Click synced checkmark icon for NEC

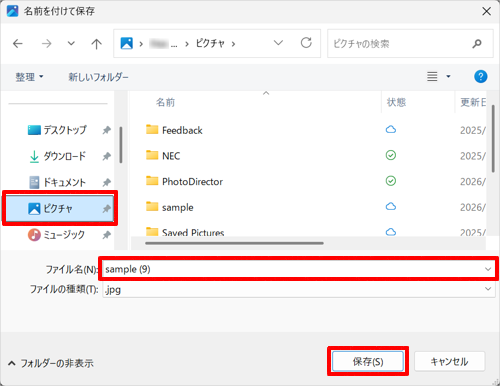391,155
